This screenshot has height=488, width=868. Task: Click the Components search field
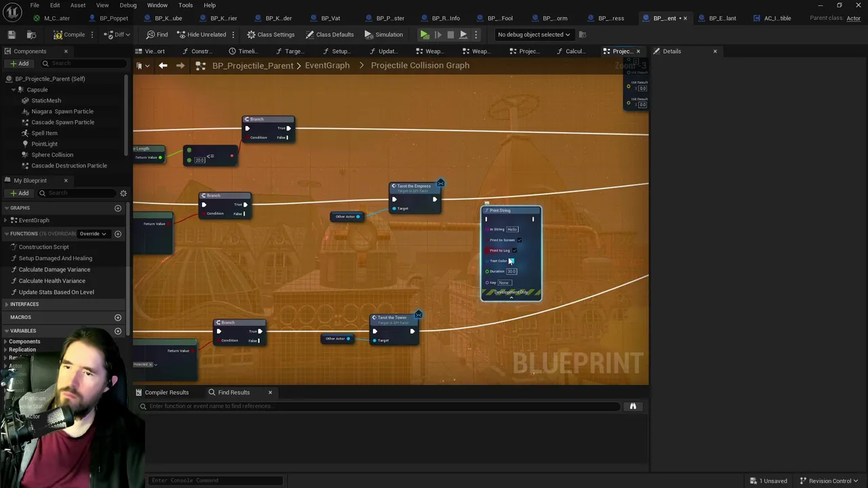click(83, 64)
